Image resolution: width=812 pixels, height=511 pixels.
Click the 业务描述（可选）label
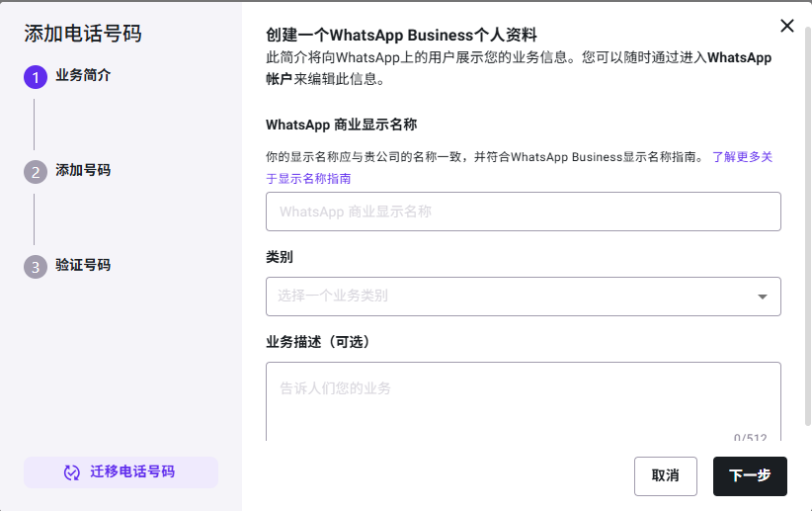pos(319,342)
